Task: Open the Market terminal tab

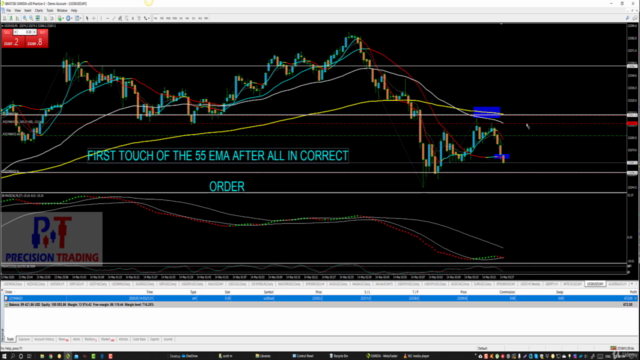Action: (107, 339)
